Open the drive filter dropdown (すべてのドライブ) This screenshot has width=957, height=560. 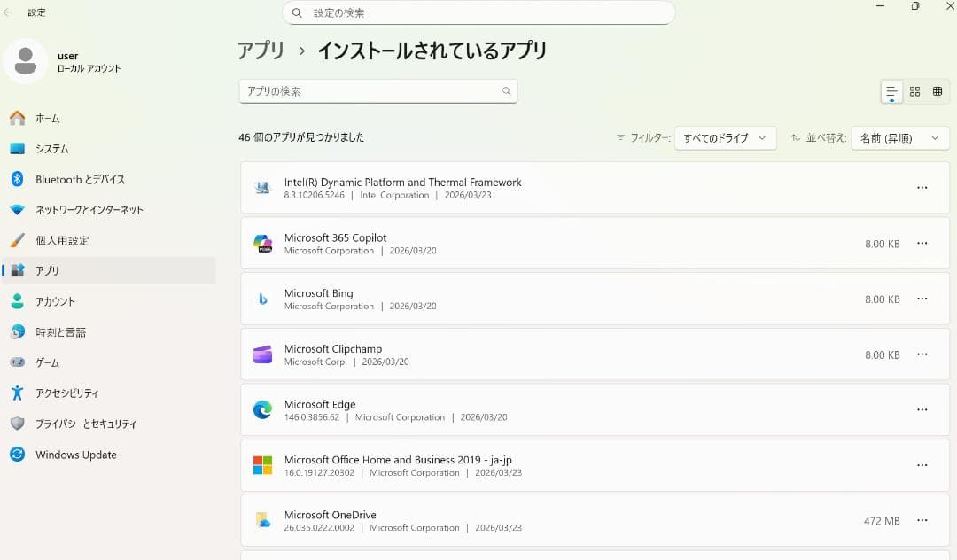[x=725, y=138]
